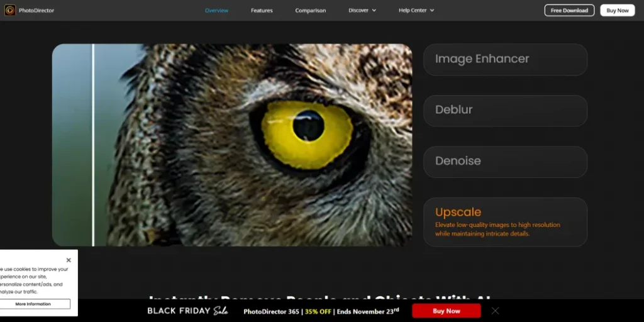Viewport: 644px width, 322px height.
Task: Click the before/after comparison slider line
Action: (93, 145)
